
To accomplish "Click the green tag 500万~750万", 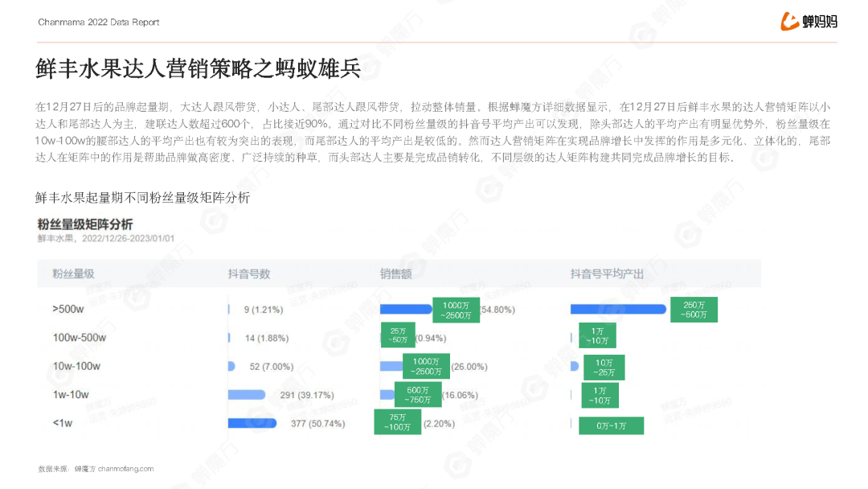I will 418,395.
